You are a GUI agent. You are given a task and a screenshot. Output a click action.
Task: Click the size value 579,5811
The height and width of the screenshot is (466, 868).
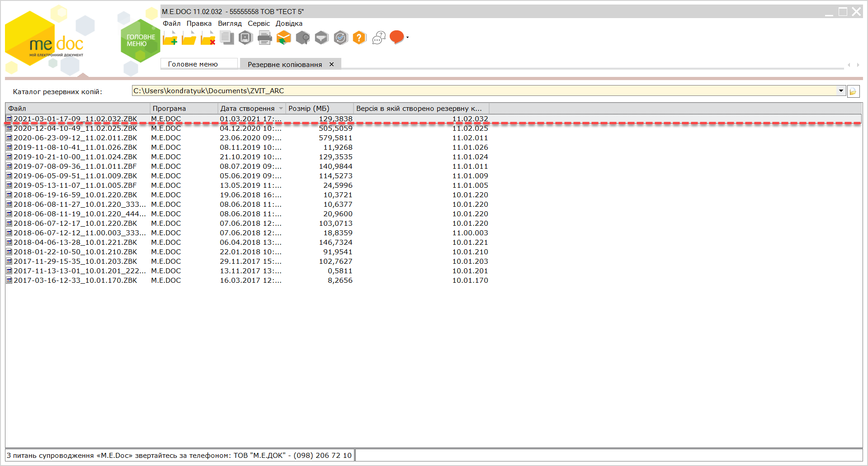[335, 138]
